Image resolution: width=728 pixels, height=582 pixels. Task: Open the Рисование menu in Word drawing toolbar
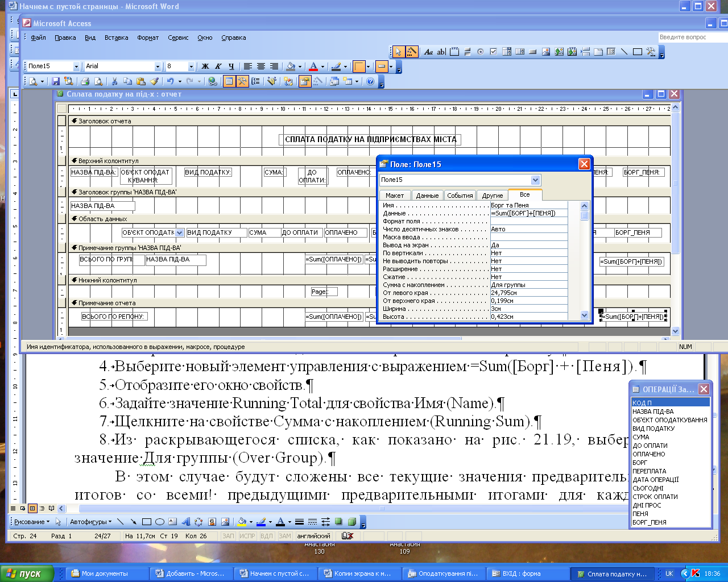pos(32,522)
